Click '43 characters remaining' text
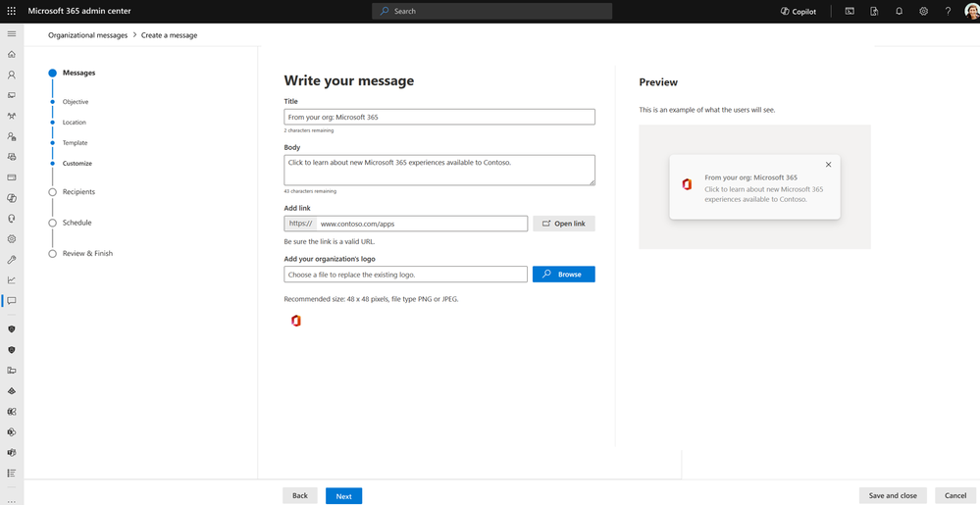This screenshot has height=505, width=980. coord(310,191)
